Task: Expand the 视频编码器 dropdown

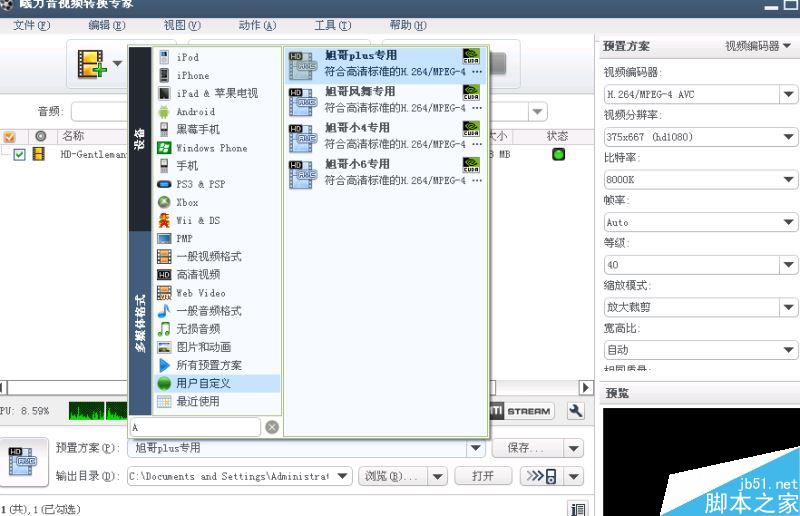Action: coord(788,94)
